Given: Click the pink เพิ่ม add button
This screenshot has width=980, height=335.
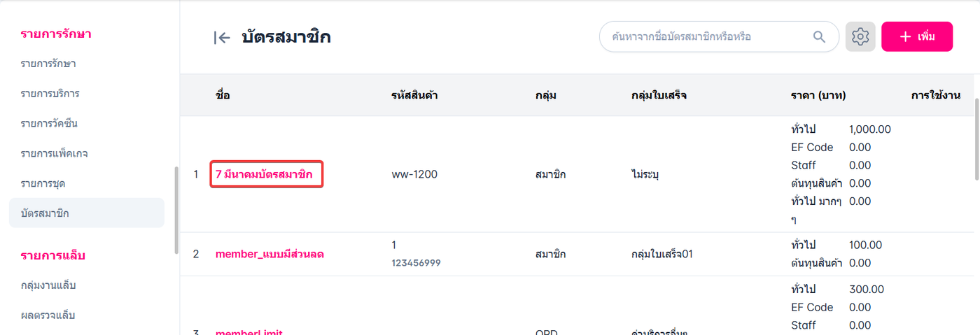Looking at the screenshot, I should 916,36.
